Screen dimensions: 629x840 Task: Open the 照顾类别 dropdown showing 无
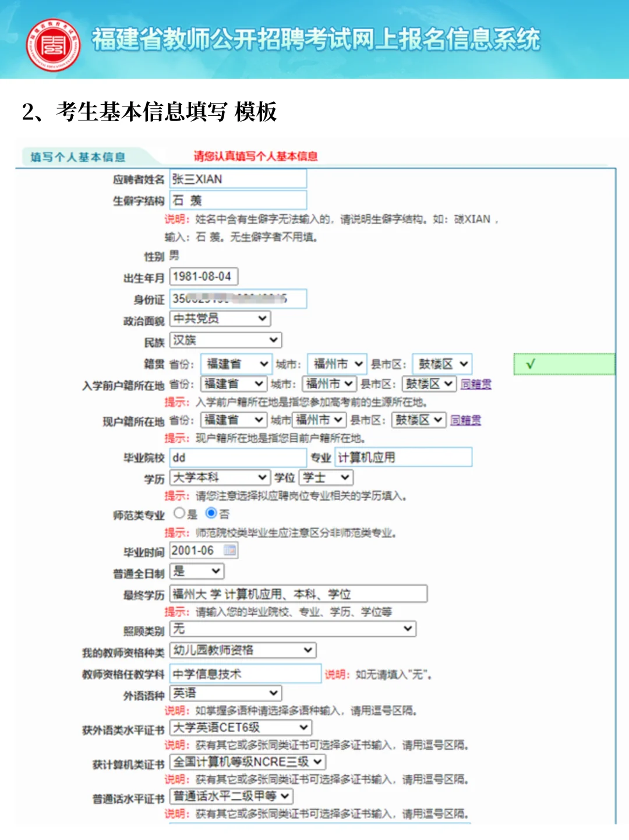tap(291, 629)
